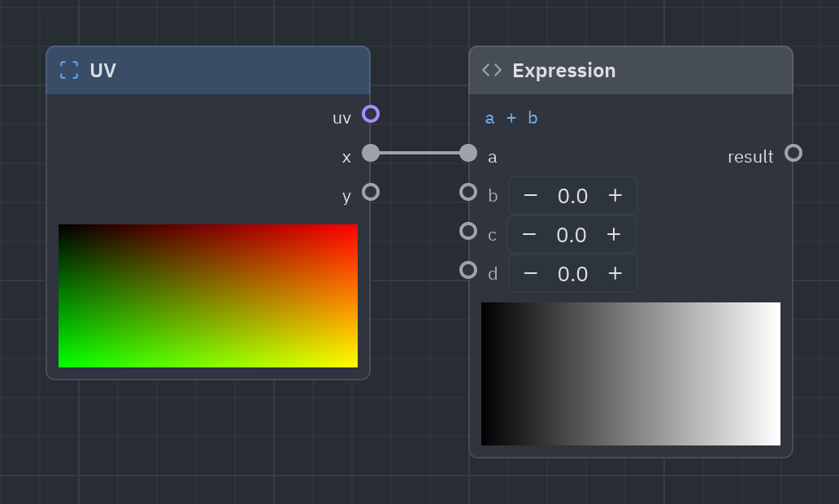Increase the b value with plus
Image resolution: width=839 pixels, height=504 pixels.
pyautogui.click(x=615, y=195)
